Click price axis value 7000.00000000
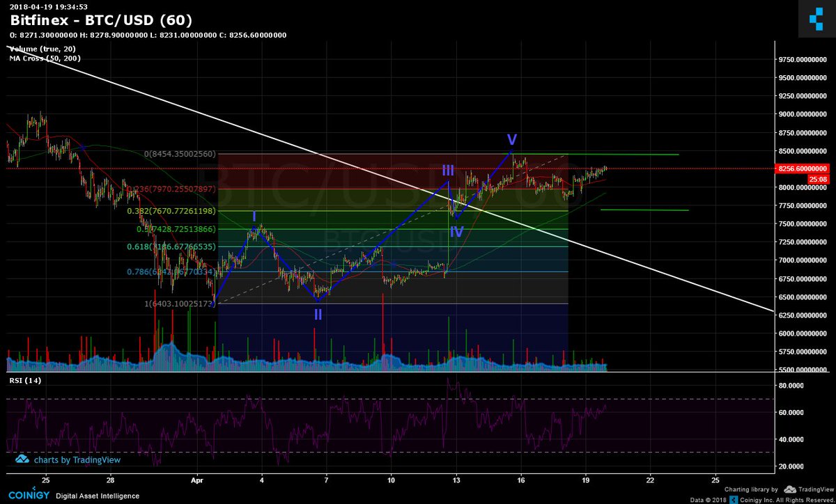This screenshot has height=504, width=836. point(803,260)
